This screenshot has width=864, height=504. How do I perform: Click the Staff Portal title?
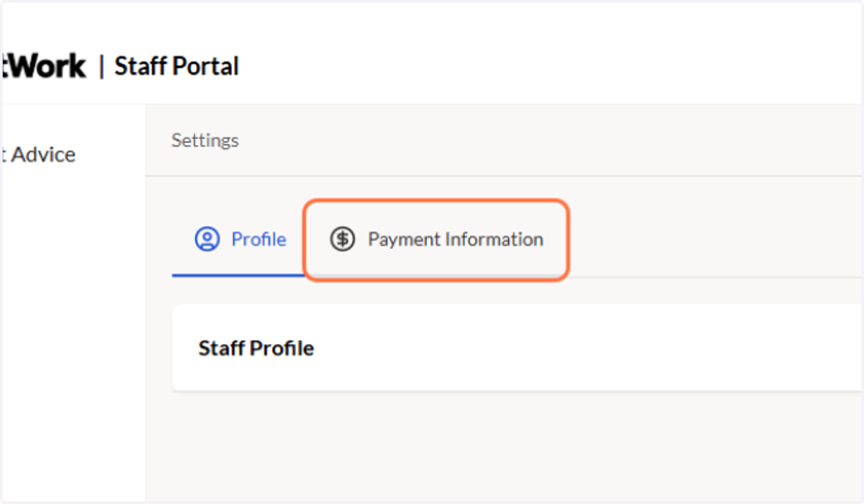click(x=176, y=66)
